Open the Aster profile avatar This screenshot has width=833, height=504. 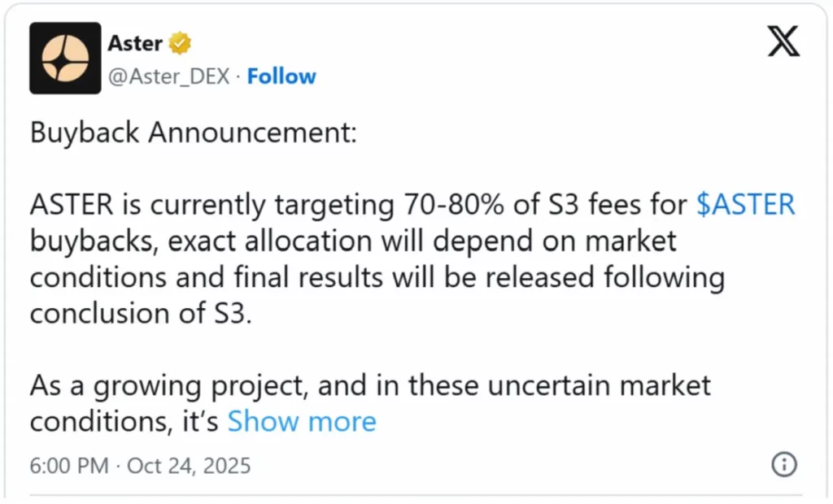pos(65,58)
